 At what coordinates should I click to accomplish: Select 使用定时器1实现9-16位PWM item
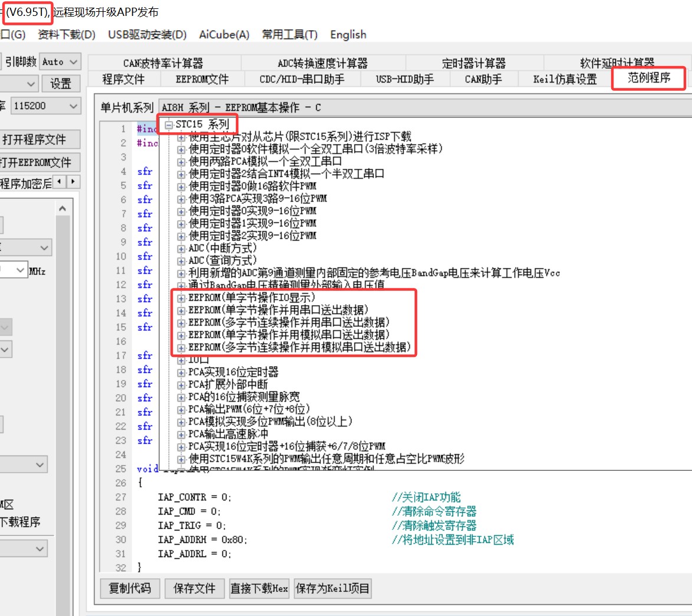coord(252,224)
